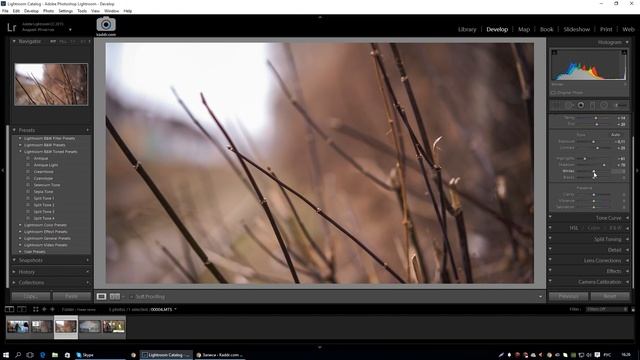Hide the filmstrip using bottom arrow

(320, 347)
